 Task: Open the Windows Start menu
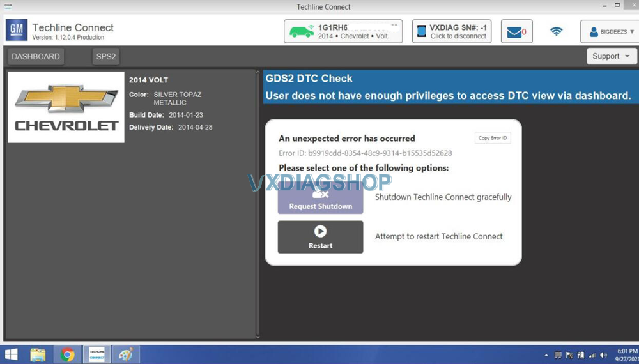click(11, 354)
